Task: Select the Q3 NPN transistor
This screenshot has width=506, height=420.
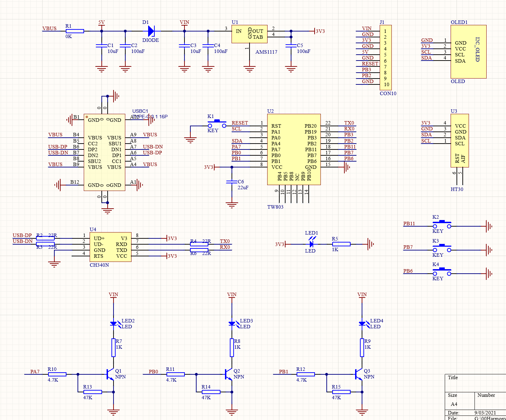Action: click(x=359, y=374)
